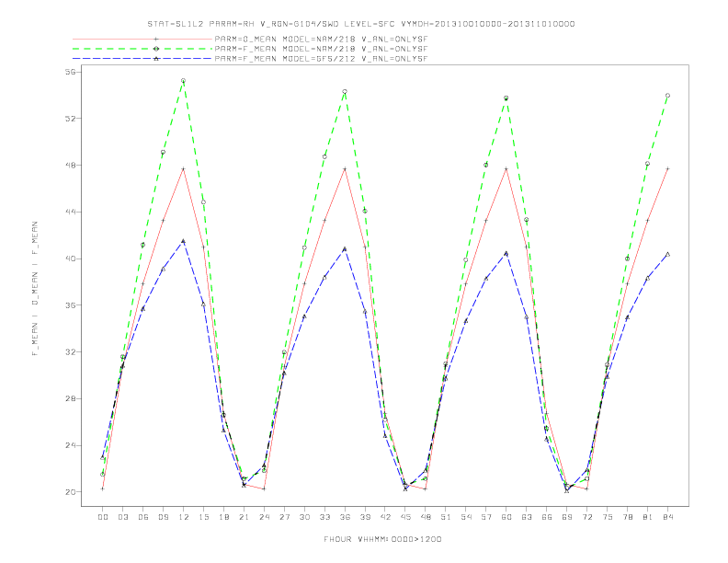The image size is (728, 563).
Task: Click blue GFS triangle marker at hour 84
Action: 667,254
